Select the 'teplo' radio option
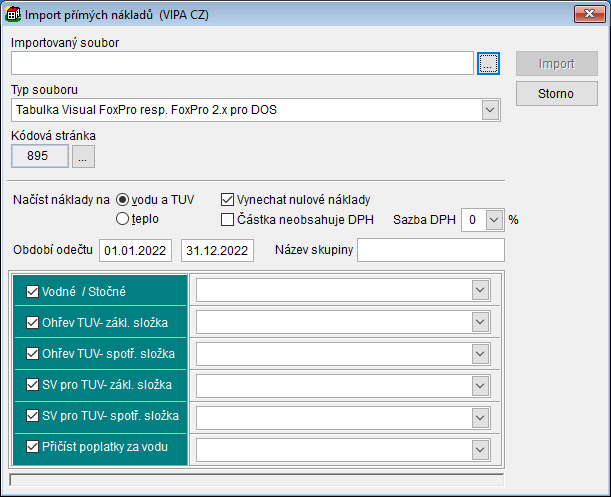Screen dimensions: 611x497 point(124,218)
